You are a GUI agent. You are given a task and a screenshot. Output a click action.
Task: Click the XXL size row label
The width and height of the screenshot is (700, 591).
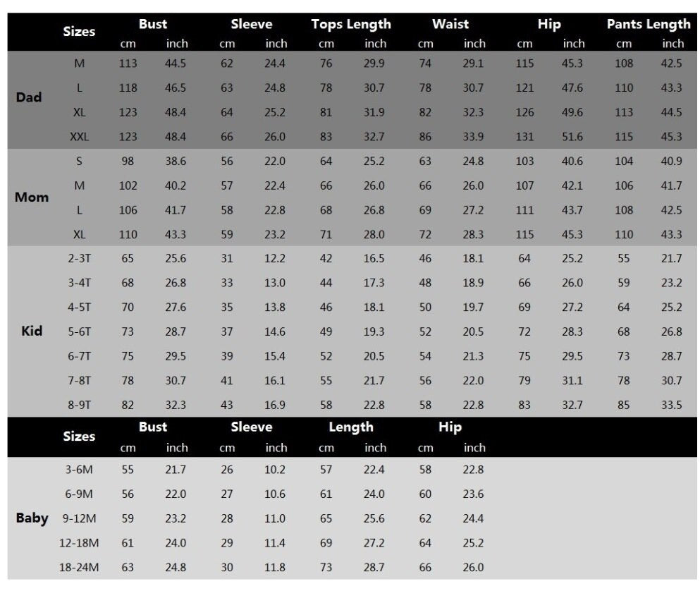click(79, 137)
